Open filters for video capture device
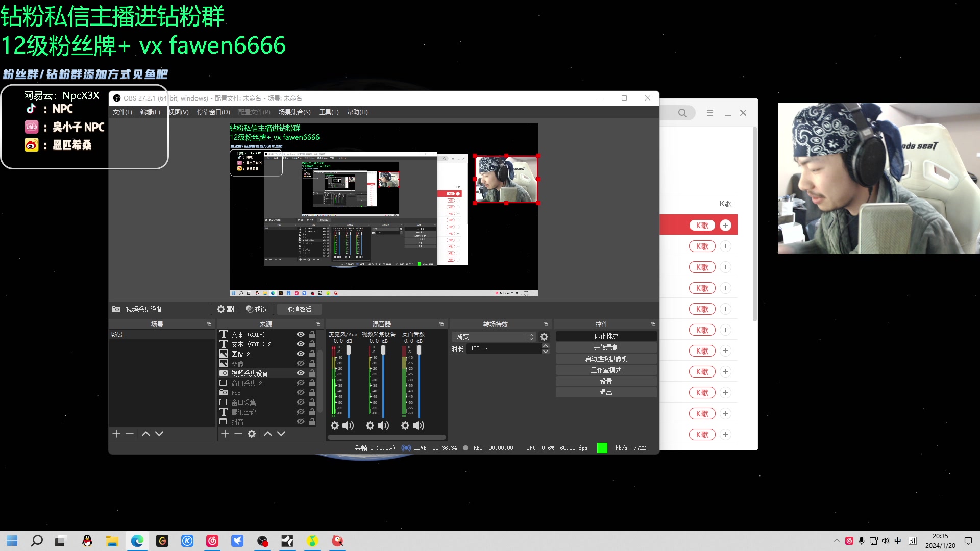 pos(256,309)
